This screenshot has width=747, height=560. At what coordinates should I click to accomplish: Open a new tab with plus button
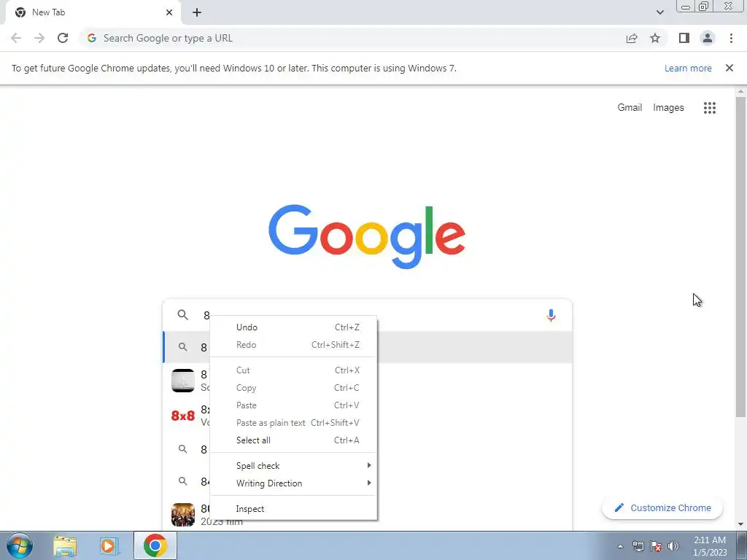197,12
